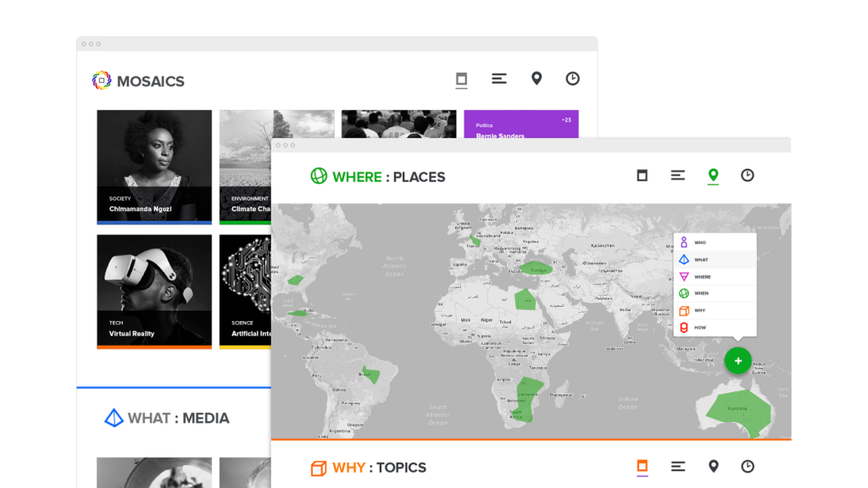Screen dimensions: 868x488
Task: Open the clock history icon in WHERE window
Action: 747,175
